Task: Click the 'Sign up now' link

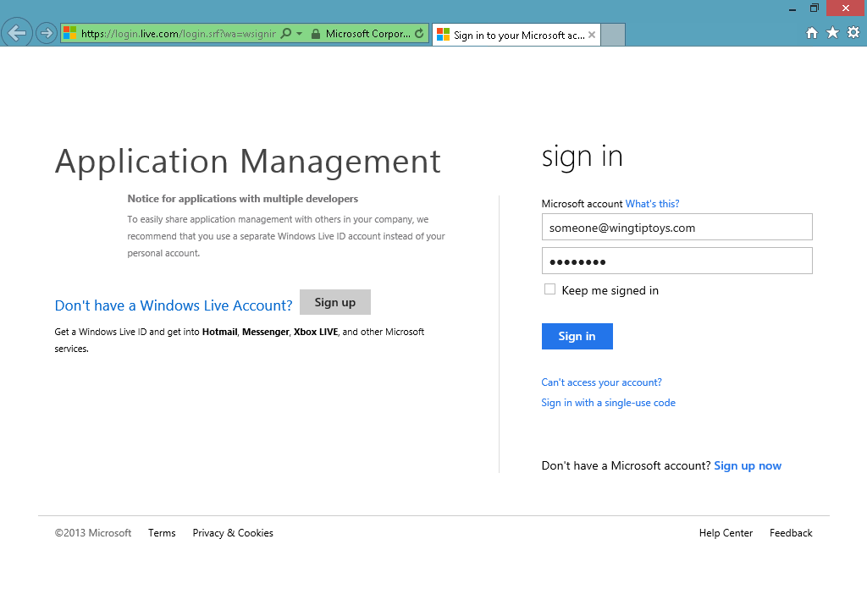Action: click(x=748, y=465)
